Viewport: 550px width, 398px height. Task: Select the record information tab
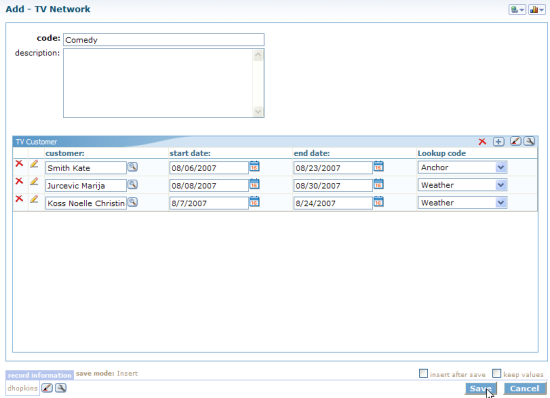click(39, 375)
